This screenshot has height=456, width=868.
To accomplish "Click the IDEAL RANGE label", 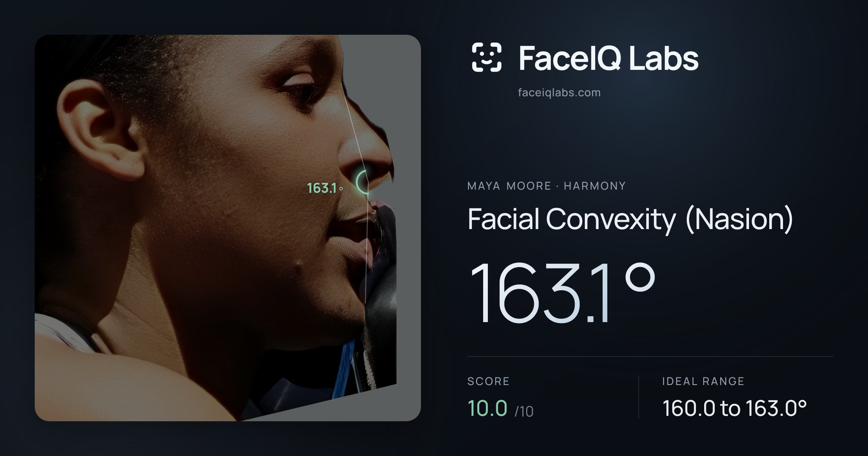I will (x=703, y=381).
